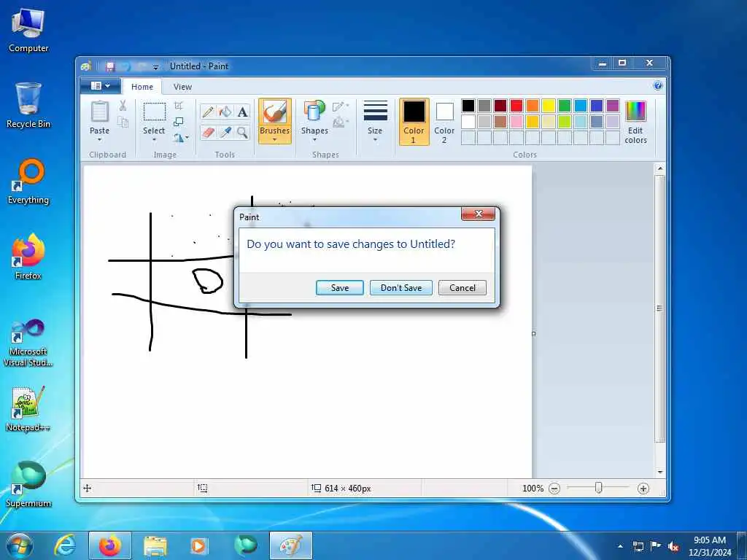
Task: Expand the Paste dropdown arrow
Action: [x=99, y=139]
